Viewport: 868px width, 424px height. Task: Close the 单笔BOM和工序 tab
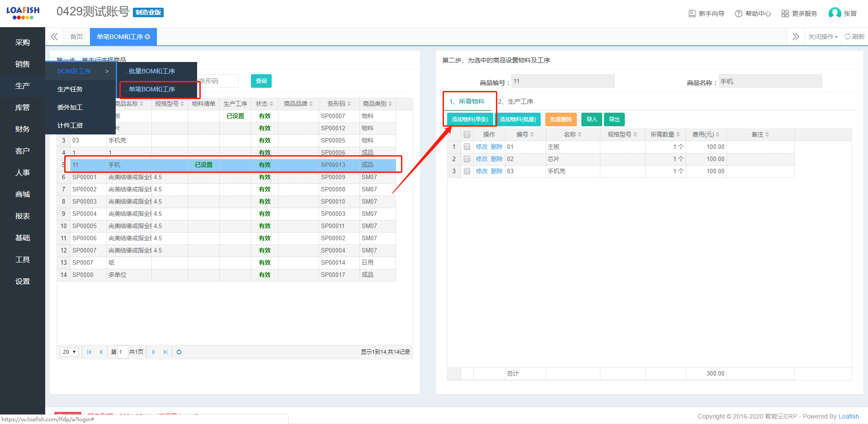tap(147, 37)
